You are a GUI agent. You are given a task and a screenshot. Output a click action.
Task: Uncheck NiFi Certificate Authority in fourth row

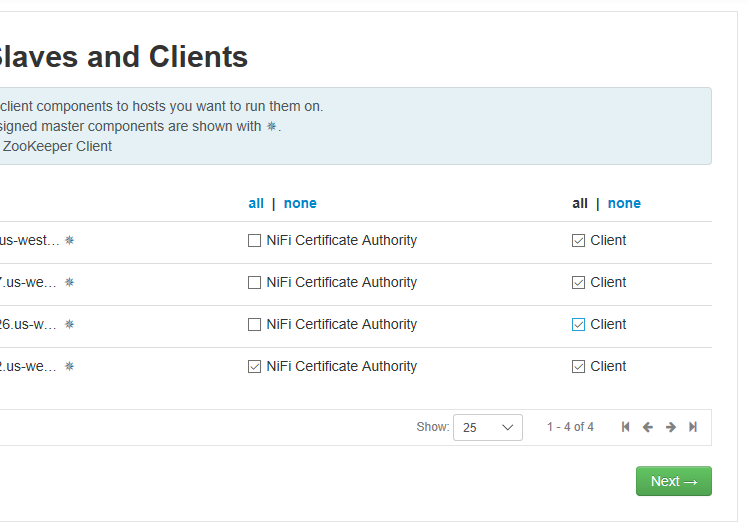pyautogui.click(x=255, y=367)
